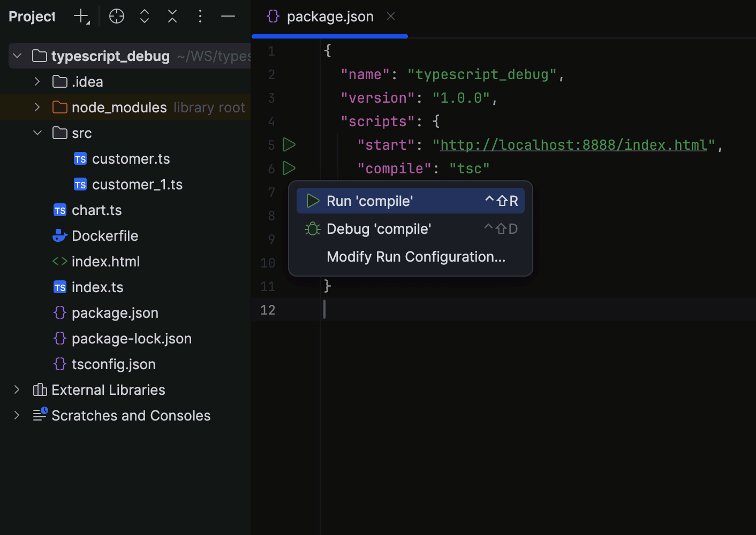Click the "tsc" compile value
Screen dimensions: 756x535
(x=470, y=169)
